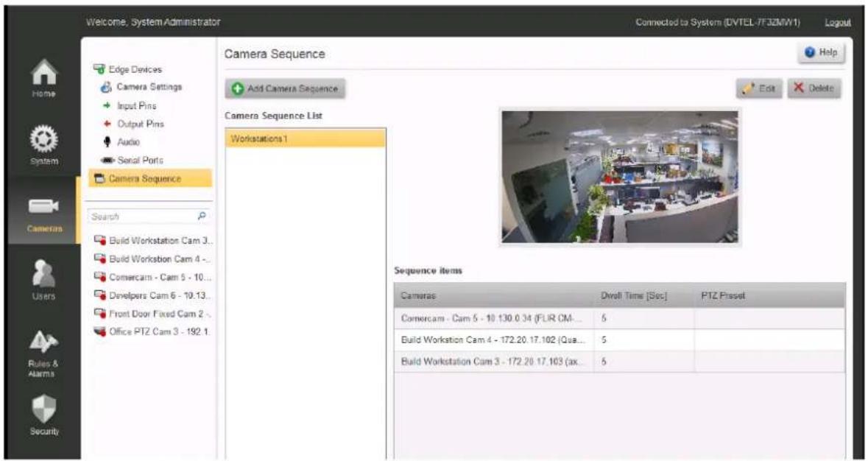Open Audio menu item
868x461 pixels.
pos(128,141)
